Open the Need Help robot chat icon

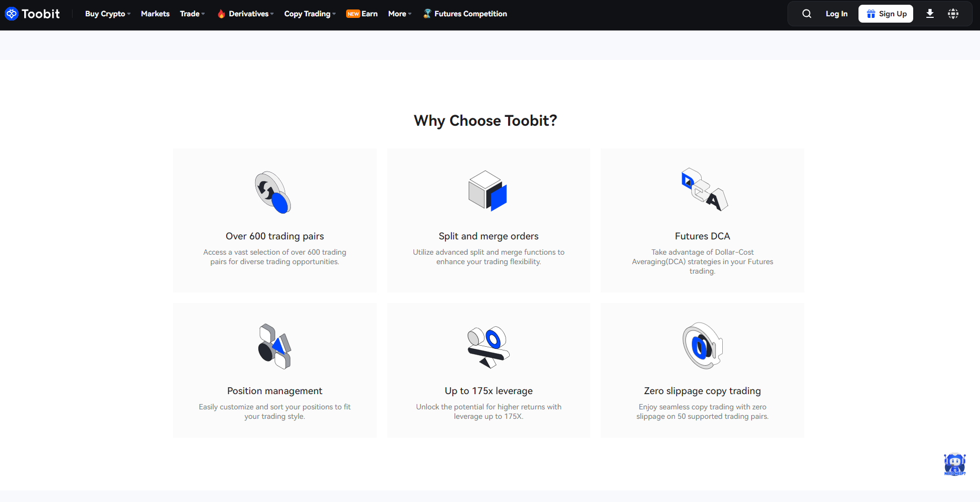pos(955,465)
